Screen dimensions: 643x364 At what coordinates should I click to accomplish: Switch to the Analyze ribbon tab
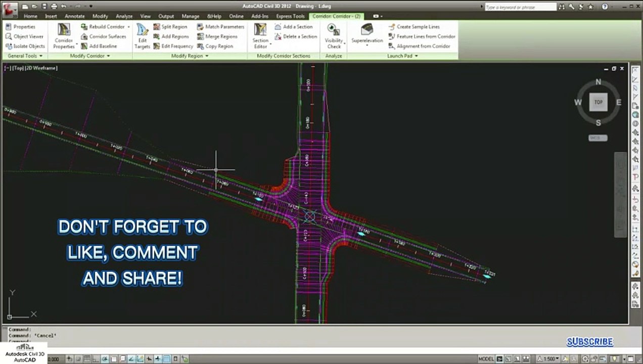click(x=124, y=16)
